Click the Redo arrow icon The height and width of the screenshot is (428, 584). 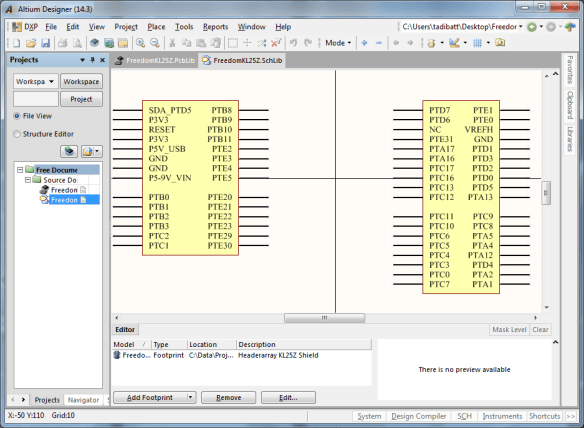(308, 43)
